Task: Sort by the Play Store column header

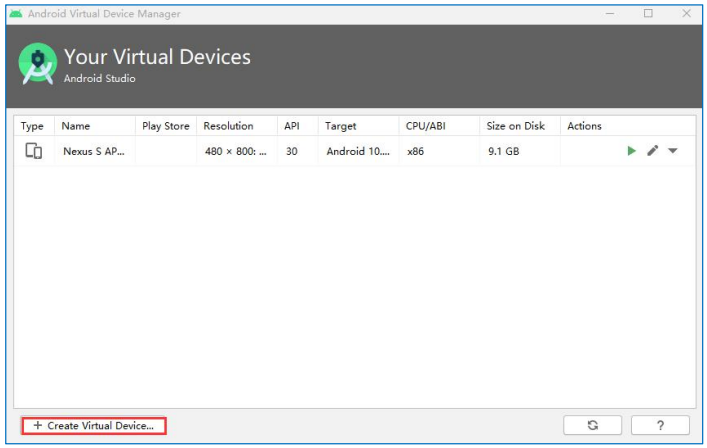Action: 165,126
